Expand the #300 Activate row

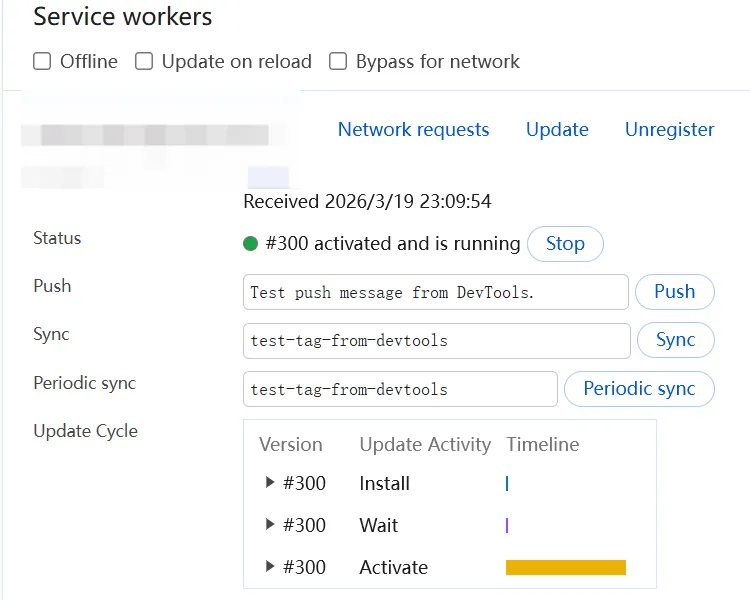tap(270, 567)
